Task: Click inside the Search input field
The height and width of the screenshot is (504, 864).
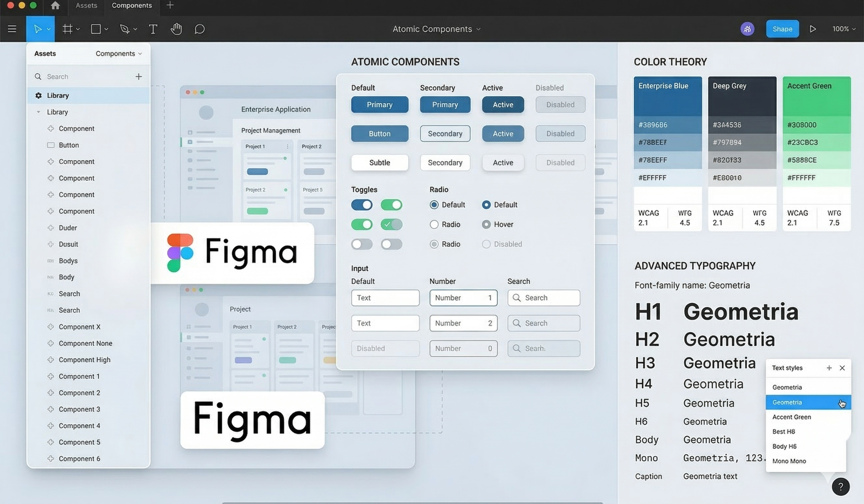Action: pyautogui.click(x=544, y=298)
